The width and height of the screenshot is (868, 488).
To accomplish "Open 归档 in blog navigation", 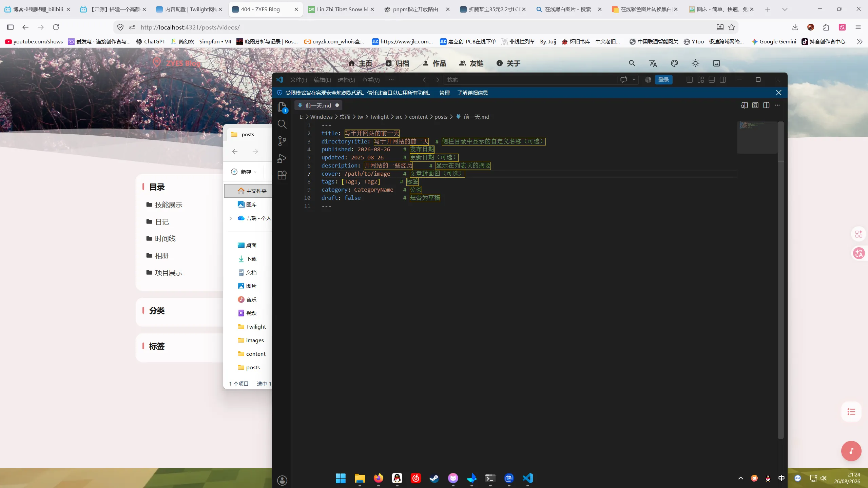I will (x=398, y=63).
